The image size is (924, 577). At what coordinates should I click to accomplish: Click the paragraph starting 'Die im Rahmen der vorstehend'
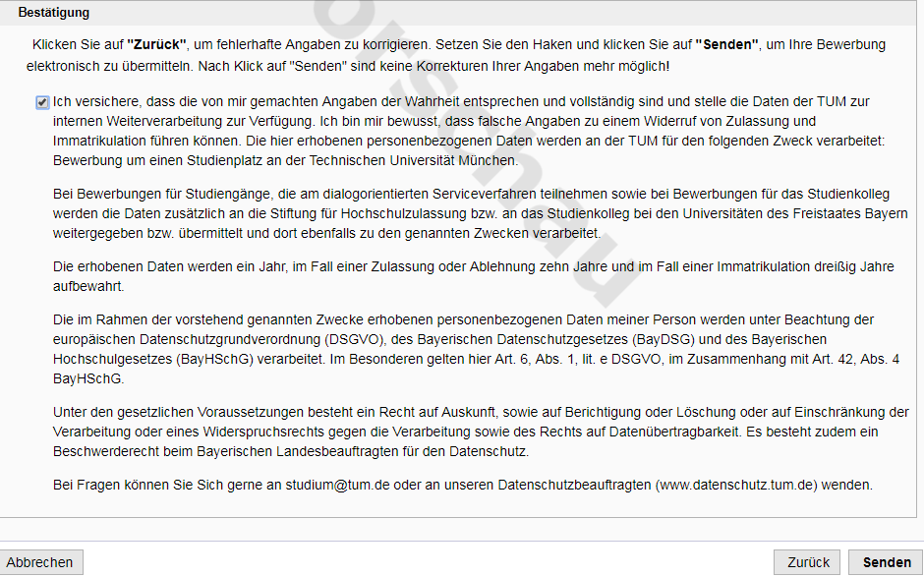[x=476, y=349]
